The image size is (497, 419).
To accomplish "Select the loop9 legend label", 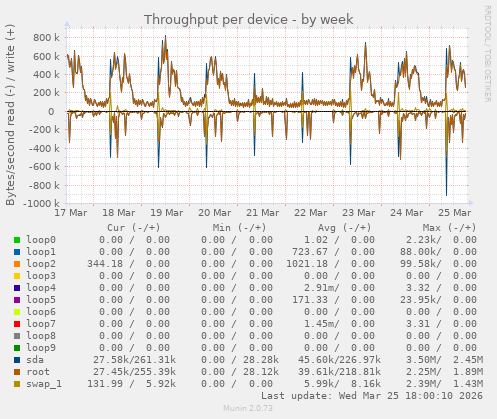I will point(41,348).
